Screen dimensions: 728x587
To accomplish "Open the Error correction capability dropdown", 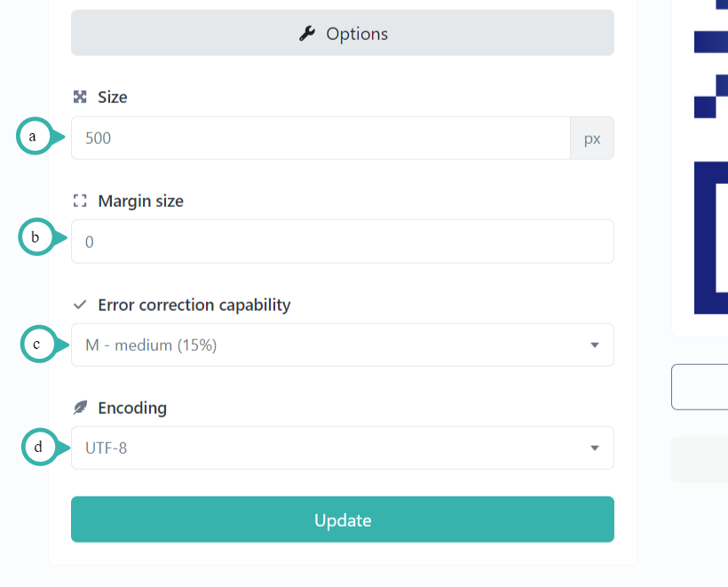I will tap(342, 345).
